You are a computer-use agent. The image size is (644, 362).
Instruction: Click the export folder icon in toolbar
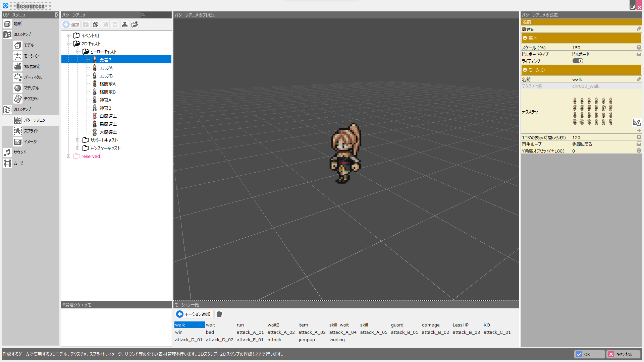(135, 24)
